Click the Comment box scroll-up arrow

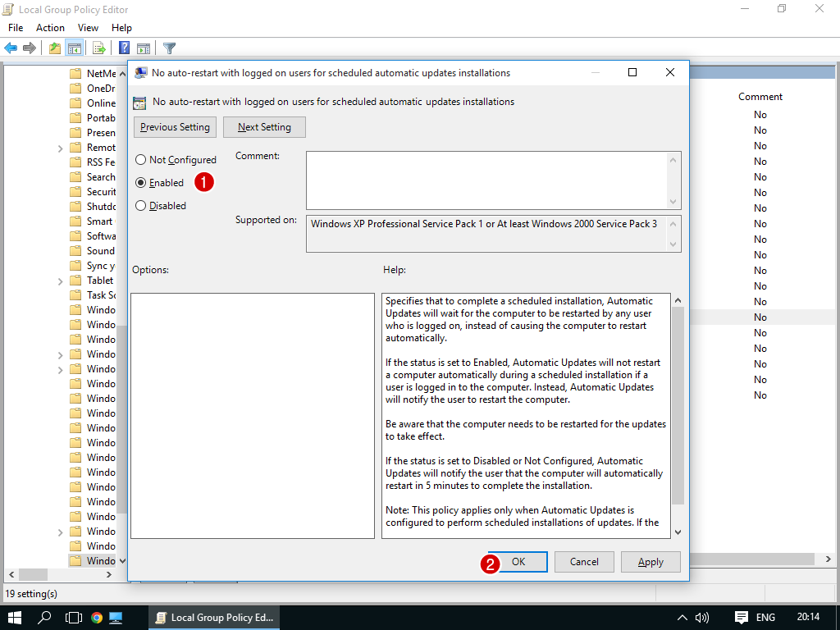[673, 160]
